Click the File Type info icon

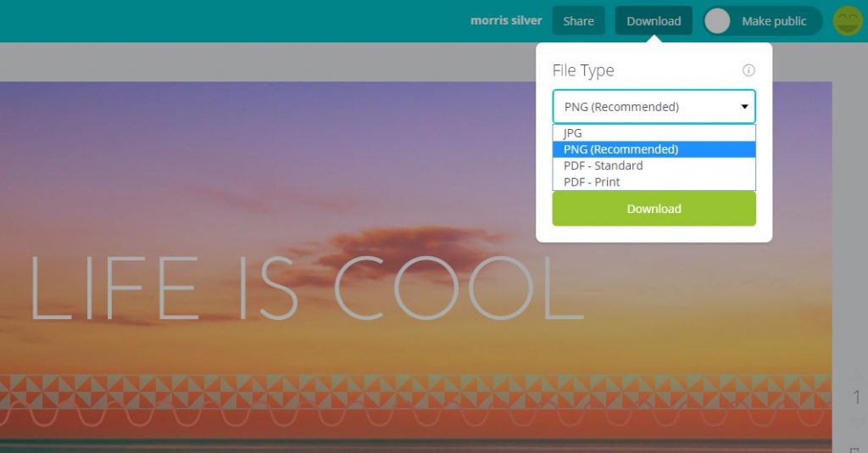748,70
